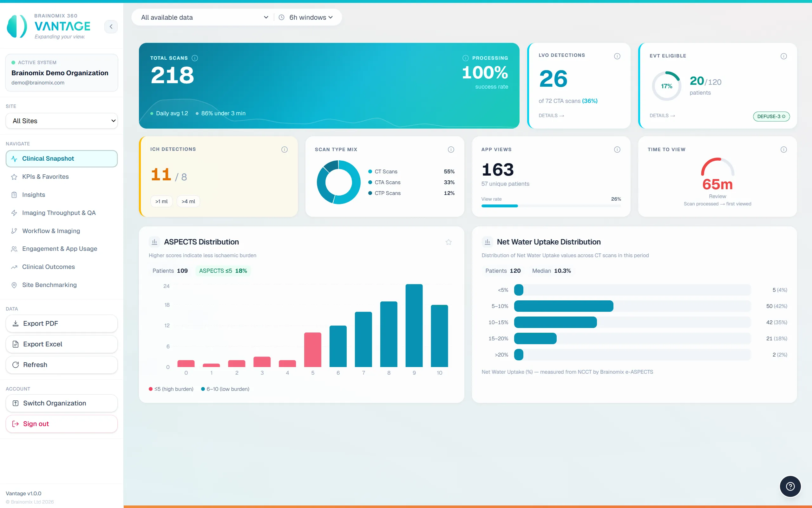812x508 pixels.
Task: Click the clock icon beside 6h windows
Action: [x=282, y=17]
